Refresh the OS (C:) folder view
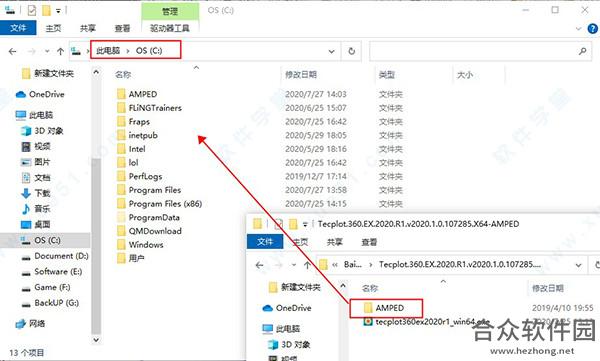 352,51
